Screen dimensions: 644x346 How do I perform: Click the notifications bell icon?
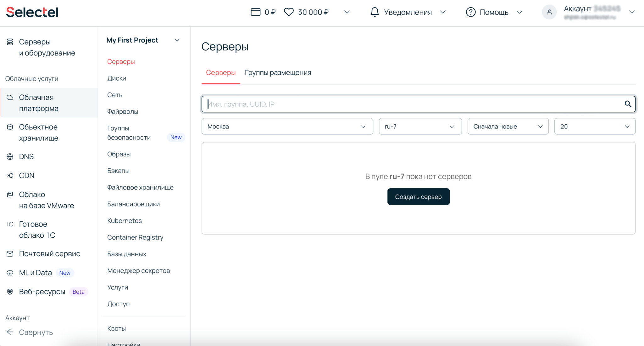tap(375, 12)
